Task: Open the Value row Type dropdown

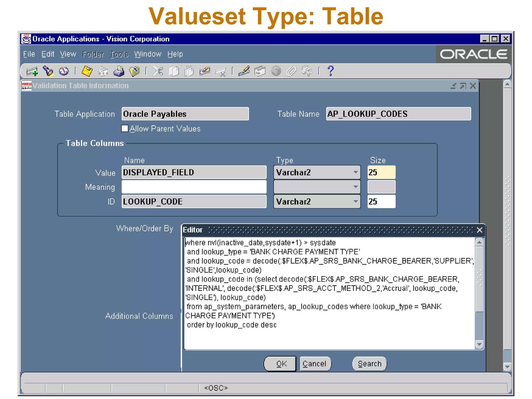Action: (x=356, y=172)
